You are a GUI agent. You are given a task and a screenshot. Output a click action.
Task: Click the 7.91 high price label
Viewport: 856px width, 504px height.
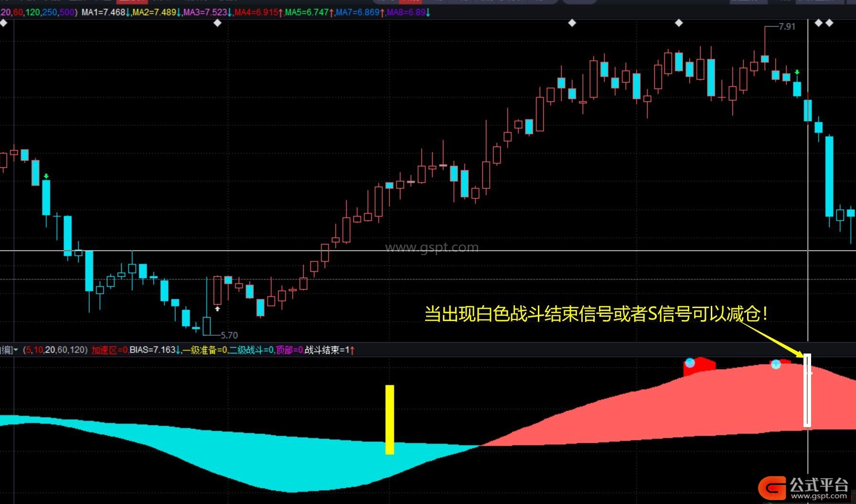pyautogui.click(x=787, y=27)
